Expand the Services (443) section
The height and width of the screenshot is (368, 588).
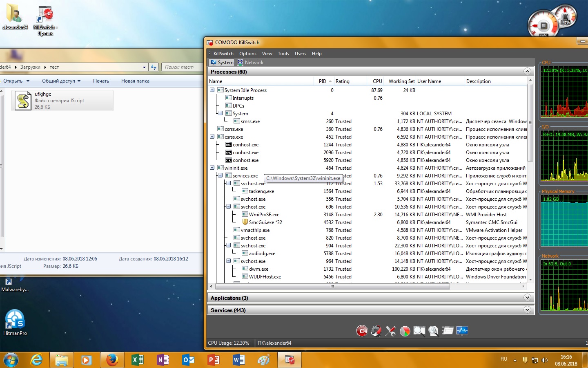527,310
